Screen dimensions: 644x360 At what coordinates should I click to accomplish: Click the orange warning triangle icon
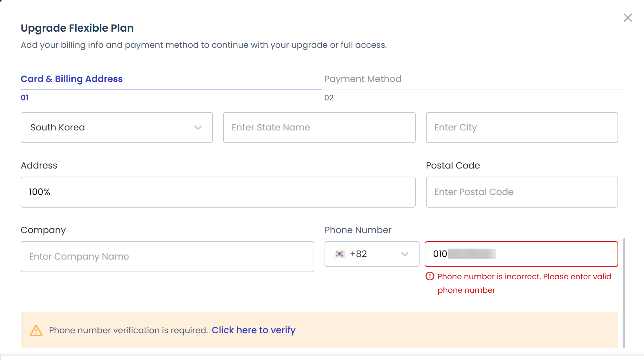click(x=36, y=331)
